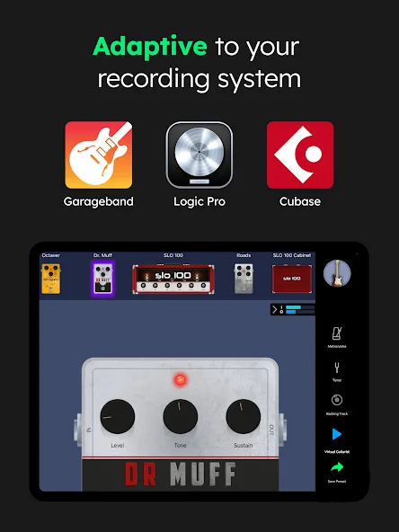Open the SLO 100 Cabinet
This screenshot has height=532, width=399.
(x=292, y=279)
